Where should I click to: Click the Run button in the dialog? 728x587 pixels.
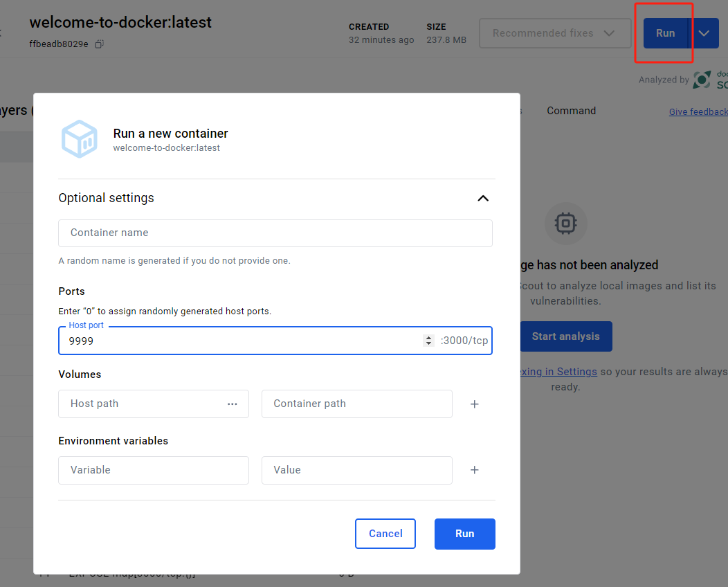pos(464,534)
